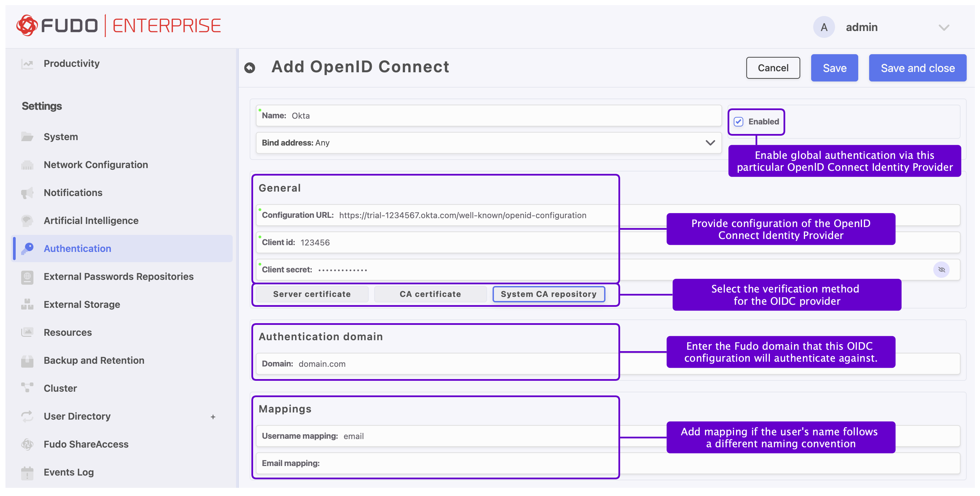Open Events Log via its calendar icon
980x496 pixels.
(x=27, y=472)
